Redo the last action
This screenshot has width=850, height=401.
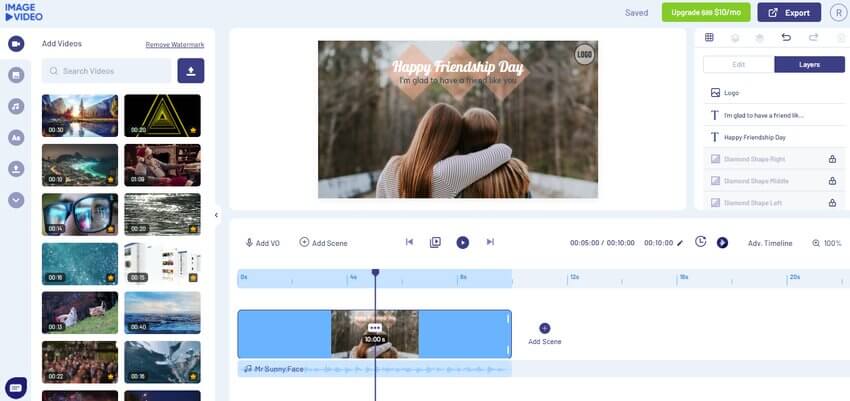(813, 37)
